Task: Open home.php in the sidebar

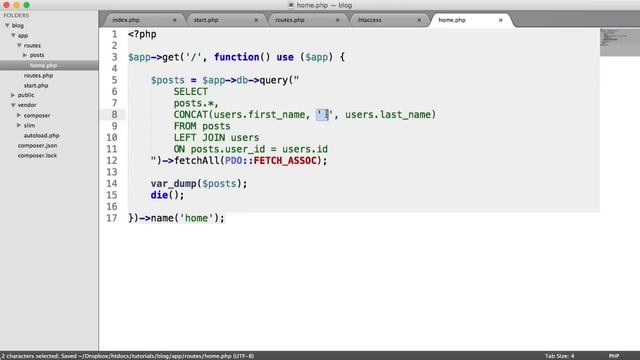Action: [43, 65]
